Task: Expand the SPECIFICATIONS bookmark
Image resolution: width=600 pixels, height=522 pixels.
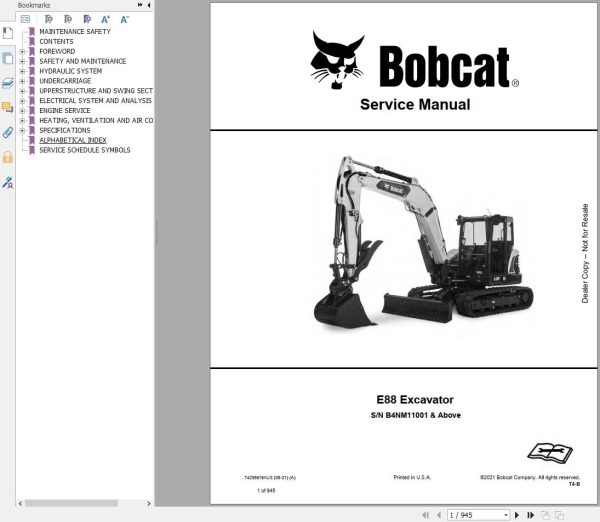Action: coord(22,130)
